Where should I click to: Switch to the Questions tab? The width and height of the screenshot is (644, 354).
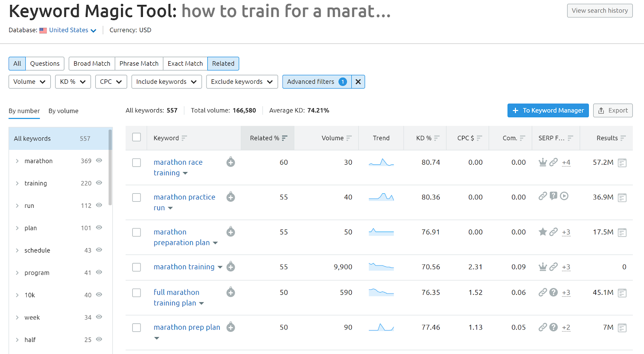tap(45, 64)
